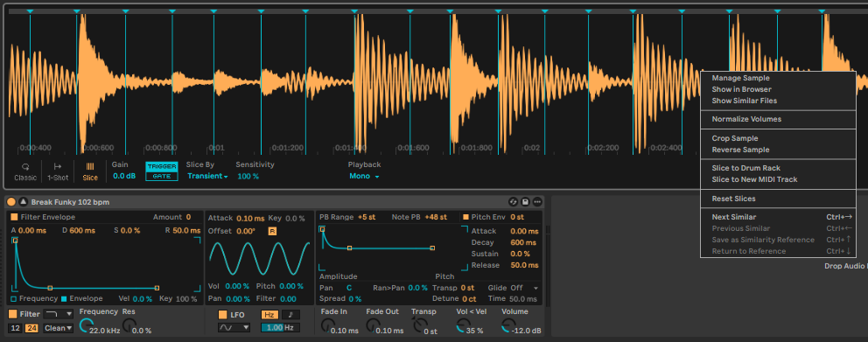Click the save preset disk icon
This screenshot has width=868, height=342.
click(525, 202)
